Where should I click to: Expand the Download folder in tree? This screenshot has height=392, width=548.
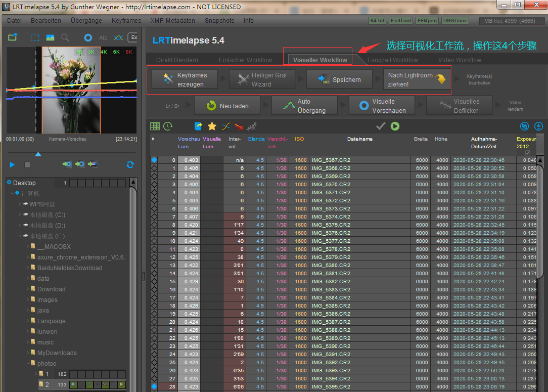coord(27,289)
